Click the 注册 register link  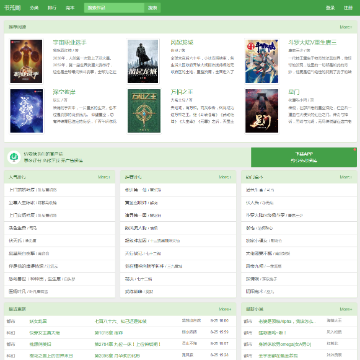pyautogui.click(x=348, y=8)
